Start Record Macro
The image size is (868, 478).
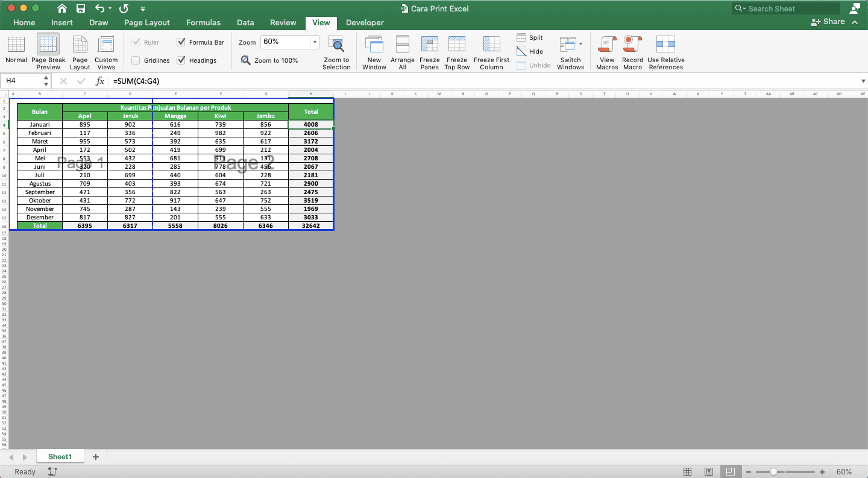tap(632, 52)
